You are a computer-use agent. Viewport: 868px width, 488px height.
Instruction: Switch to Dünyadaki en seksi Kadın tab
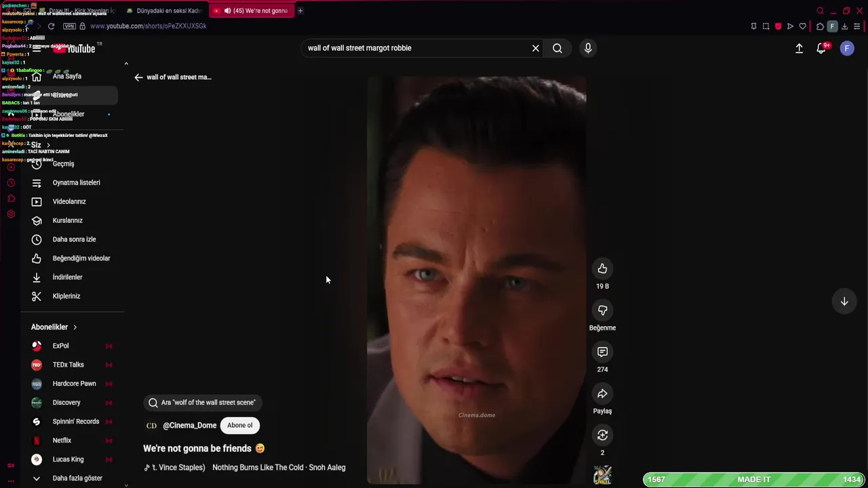point(163,11)
